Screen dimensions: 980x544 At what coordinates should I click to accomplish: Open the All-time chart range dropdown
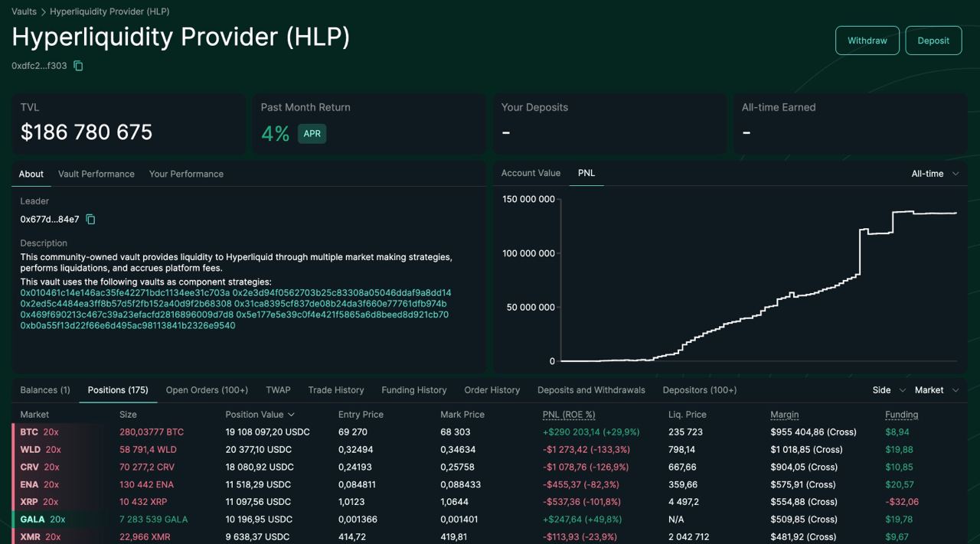(x=935, y=174)
